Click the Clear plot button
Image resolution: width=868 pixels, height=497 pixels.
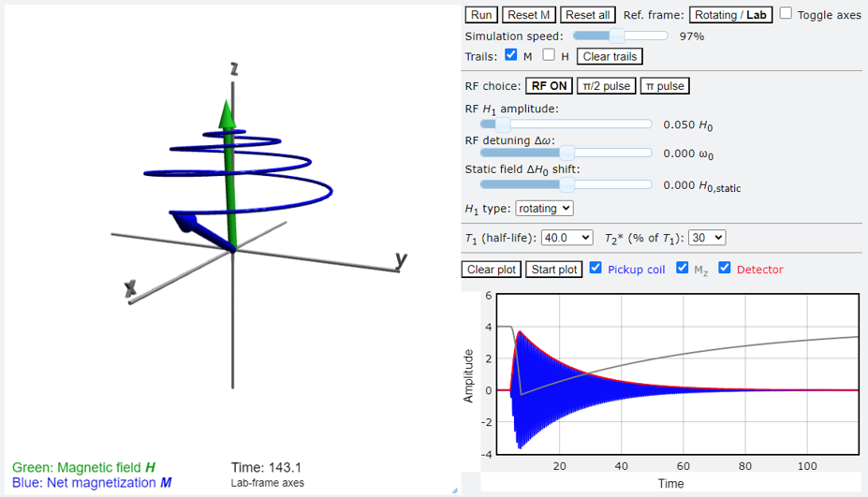[x=492, y=270]
